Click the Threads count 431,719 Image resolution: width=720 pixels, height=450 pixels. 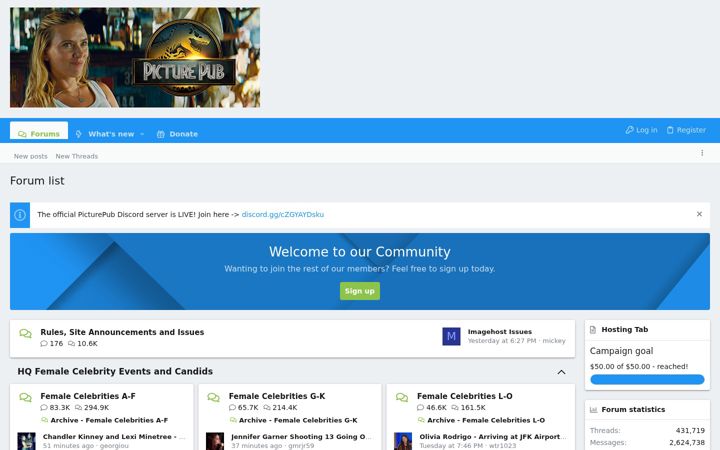tap(690, 431)
